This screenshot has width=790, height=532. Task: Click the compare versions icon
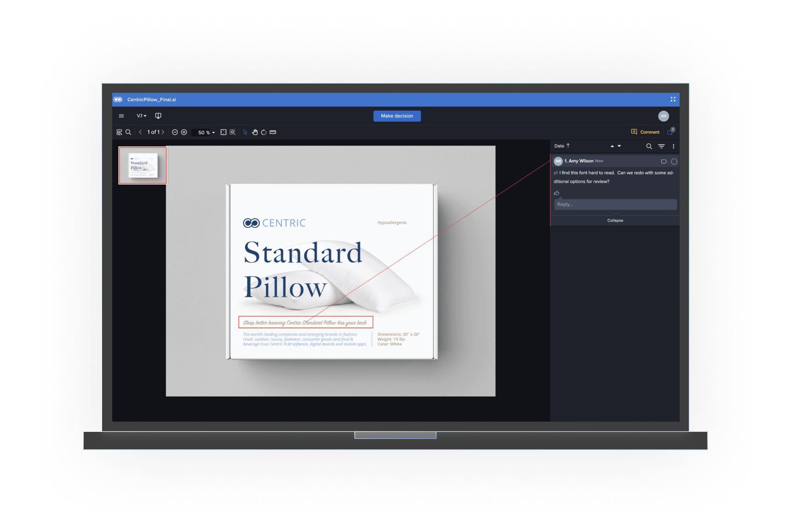click(158, 116)
